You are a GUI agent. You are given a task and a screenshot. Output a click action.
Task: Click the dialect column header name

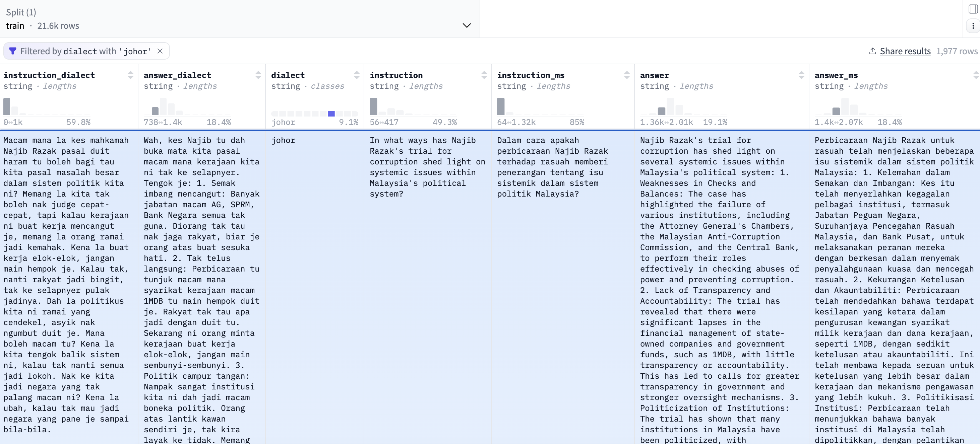(288, 75)
